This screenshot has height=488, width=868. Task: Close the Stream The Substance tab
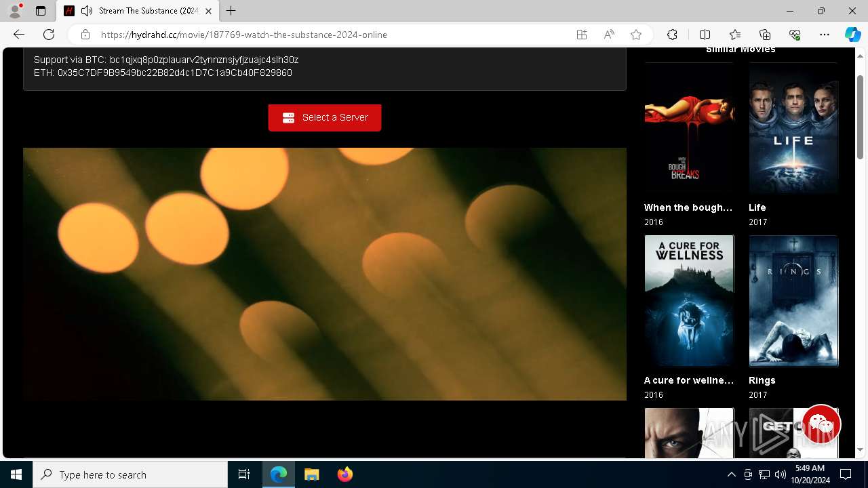point(208,11)
